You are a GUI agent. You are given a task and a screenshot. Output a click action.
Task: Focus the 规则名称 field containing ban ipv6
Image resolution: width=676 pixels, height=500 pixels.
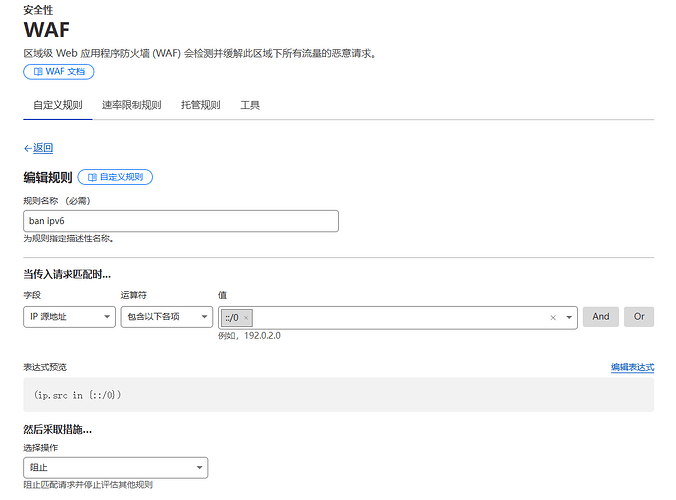(180, 221)
